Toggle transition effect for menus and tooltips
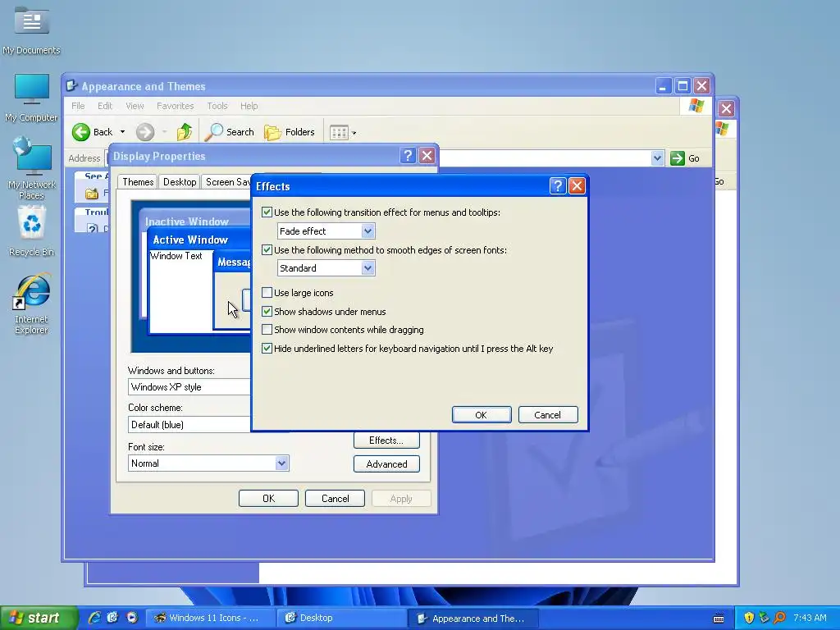Screen dimensions: 840x630 point(267,212)
